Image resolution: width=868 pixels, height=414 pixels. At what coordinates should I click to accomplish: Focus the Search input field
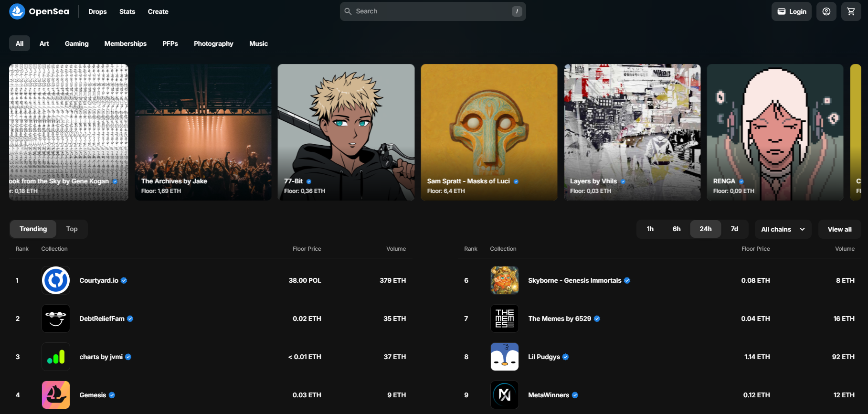(x=433, y=11)
